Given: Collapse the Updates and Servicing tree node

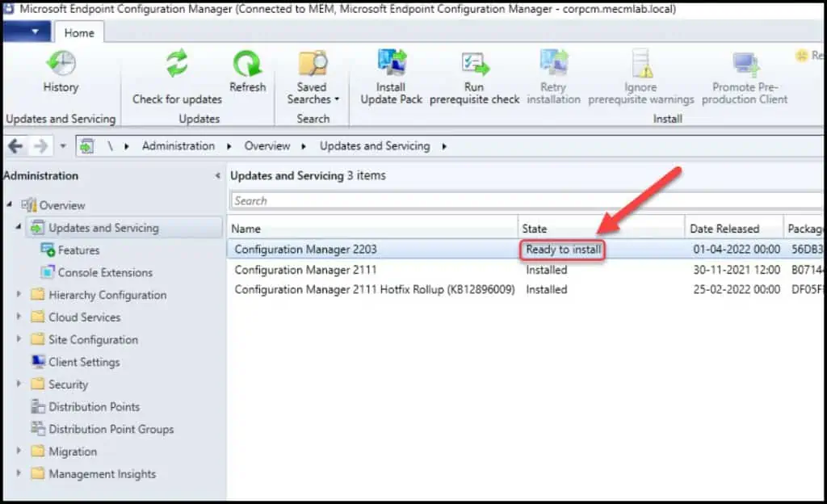Looking at the screenshot, I should click(x=18, y=227).
